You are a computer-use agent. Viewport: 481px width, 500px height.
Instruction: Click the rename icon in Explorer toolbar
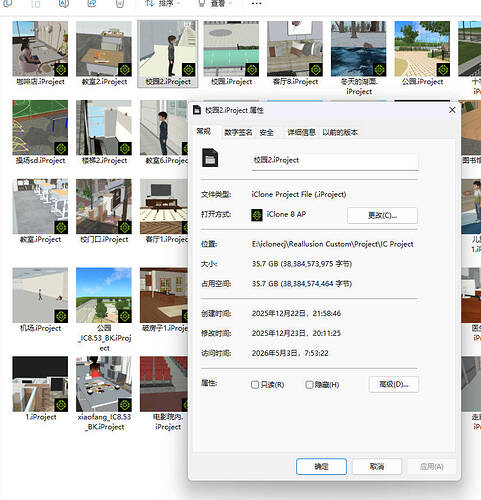(x=64, y=4)
